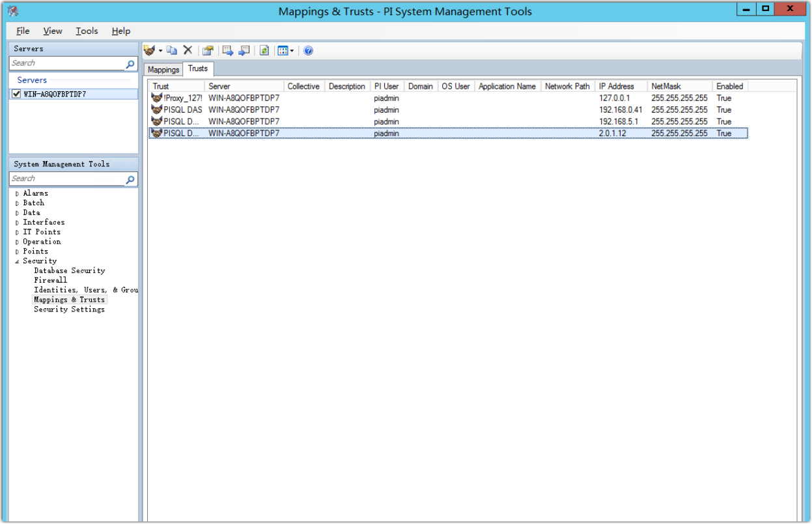Collapse the Security tree node
The width and height of the screenshot is (812, 524).
(x=17, y=261)
